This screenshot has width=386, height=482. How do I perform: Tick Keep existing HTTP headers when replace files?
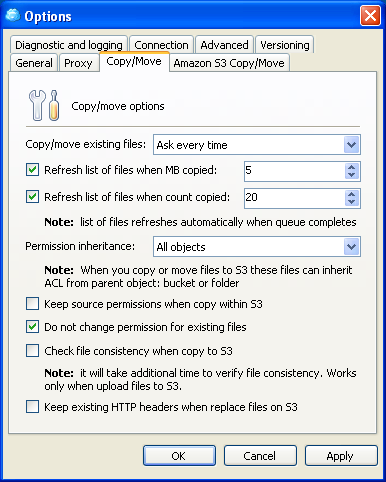[32, 407]
